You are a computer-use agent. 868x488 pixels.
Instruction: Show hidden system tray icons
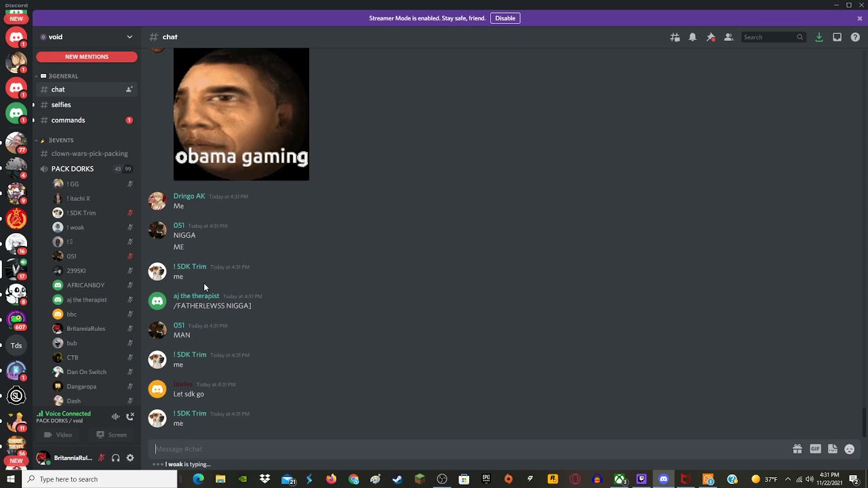click(787, 479)
